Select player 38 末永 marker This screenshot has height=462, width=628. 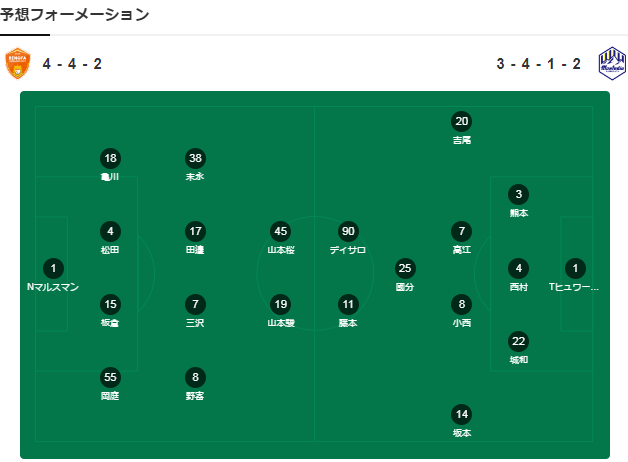pos(195,159)
